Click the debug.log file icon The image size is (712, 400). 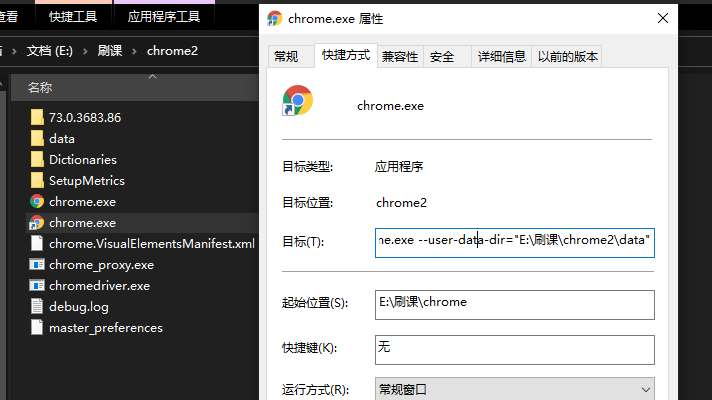click(37, 306)
